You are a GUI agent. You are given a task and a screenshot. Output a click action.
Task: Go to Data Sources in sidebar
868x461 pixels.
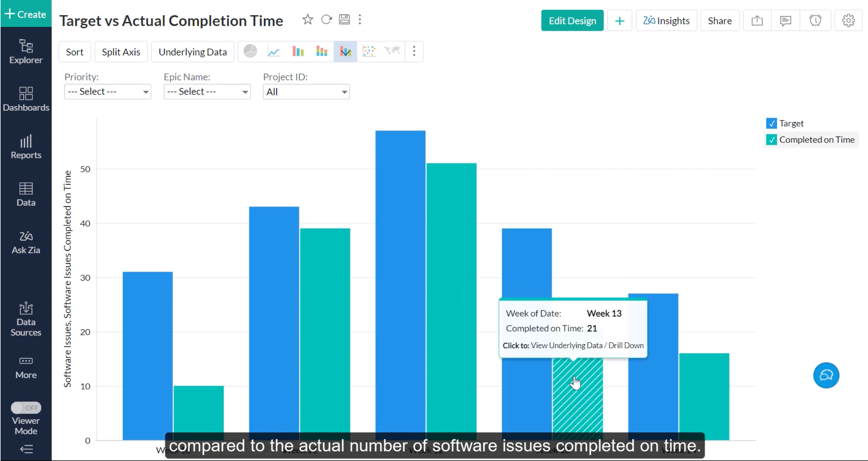coord(26,319)
